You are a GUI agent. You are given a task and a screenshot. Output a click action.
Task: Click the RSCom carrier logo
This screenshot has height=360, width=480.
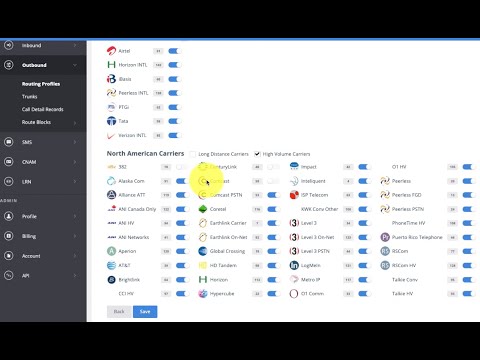(x=385, y=251)
